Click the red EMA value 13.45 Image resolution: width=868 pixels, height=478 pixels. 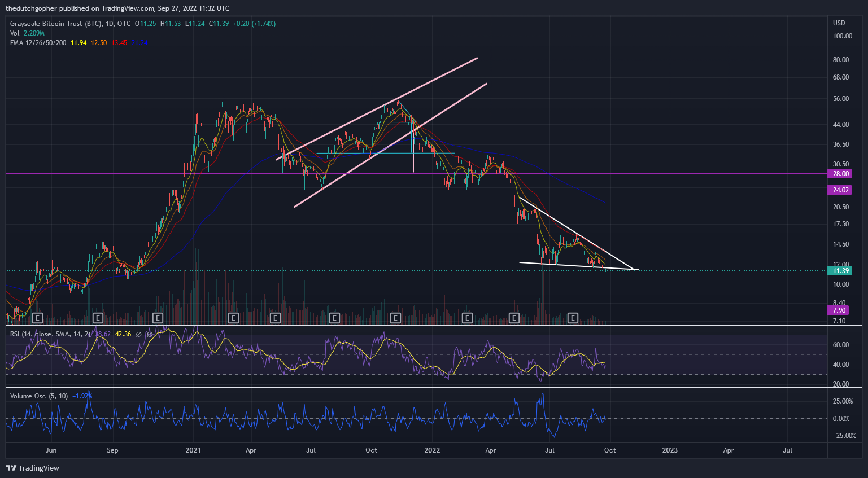tap(119, 43)
